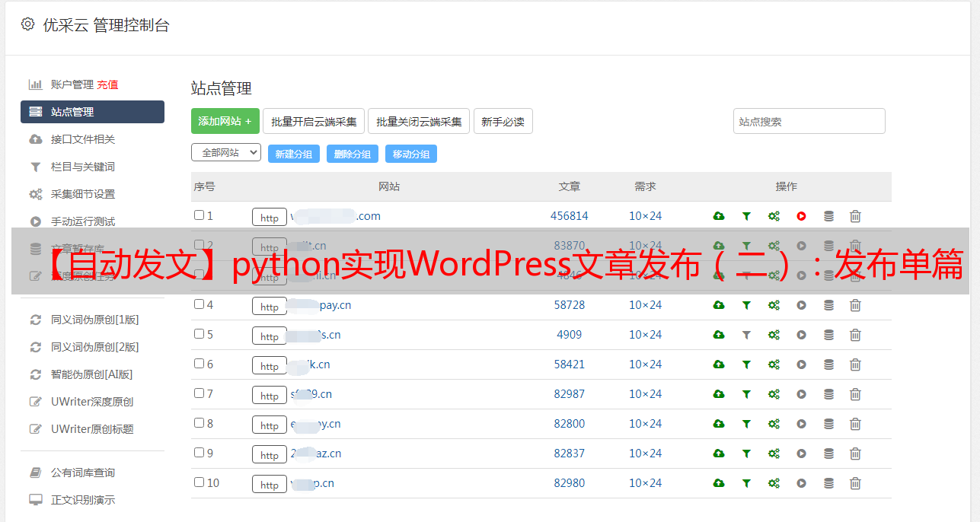Tick the checkbox for site 9
The image size is (980, 522).
199,453
